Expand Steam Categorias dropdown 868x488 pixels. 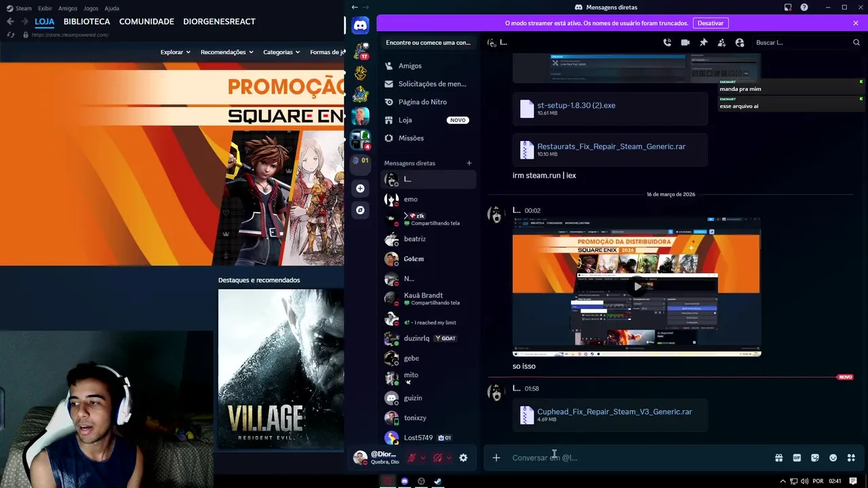281,52
